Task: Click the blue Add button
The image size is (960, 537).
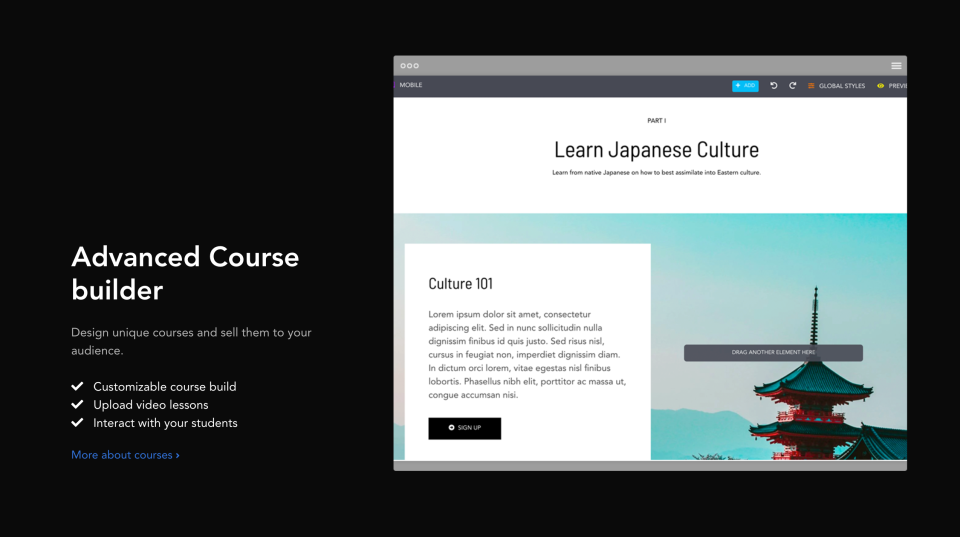Action: tap(745, 86)
